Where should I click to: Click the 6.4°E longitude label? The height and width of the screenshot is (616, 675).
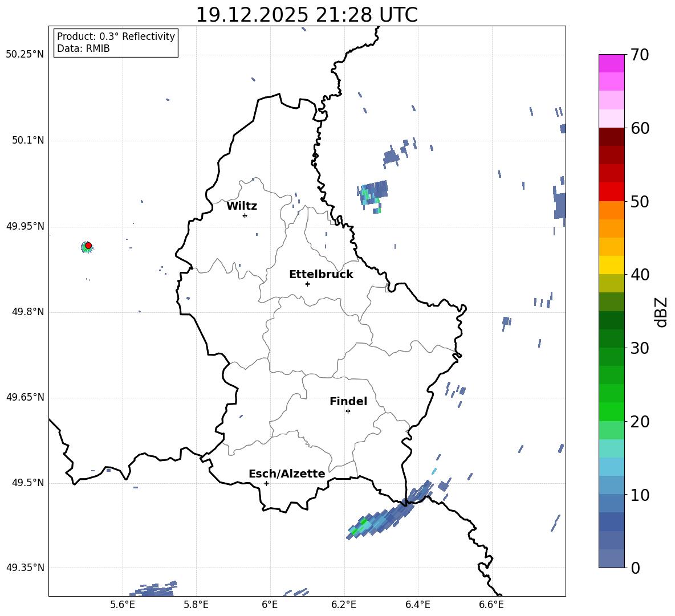click(417, 605)
